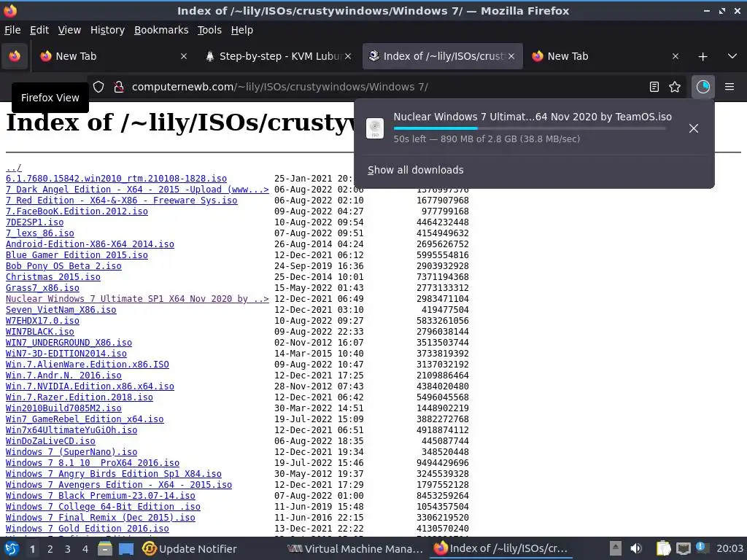The image size is (747, 560).
Task: Click the download progress bar
Action: click(530, 128)
